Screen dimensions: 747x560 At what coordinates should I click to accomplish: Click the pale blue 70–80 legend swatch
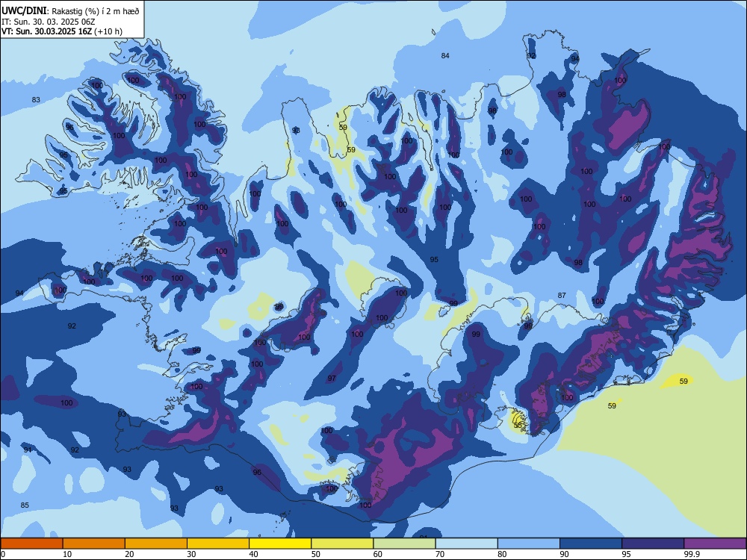[x=466, y=544]
